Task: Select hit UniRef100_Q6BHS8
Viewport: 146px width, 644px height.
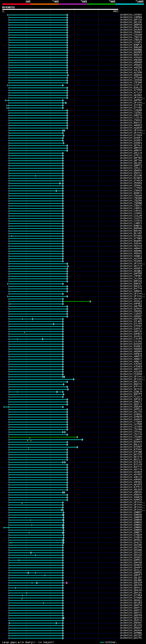Action: pos(131,25)
